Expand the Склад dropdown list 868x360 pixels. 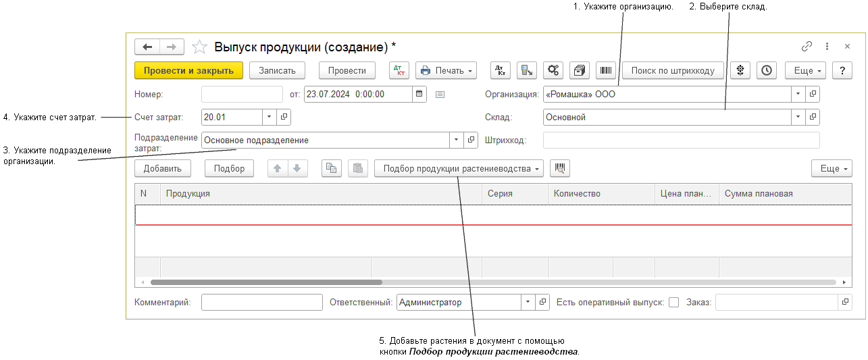tap(798, 117)
